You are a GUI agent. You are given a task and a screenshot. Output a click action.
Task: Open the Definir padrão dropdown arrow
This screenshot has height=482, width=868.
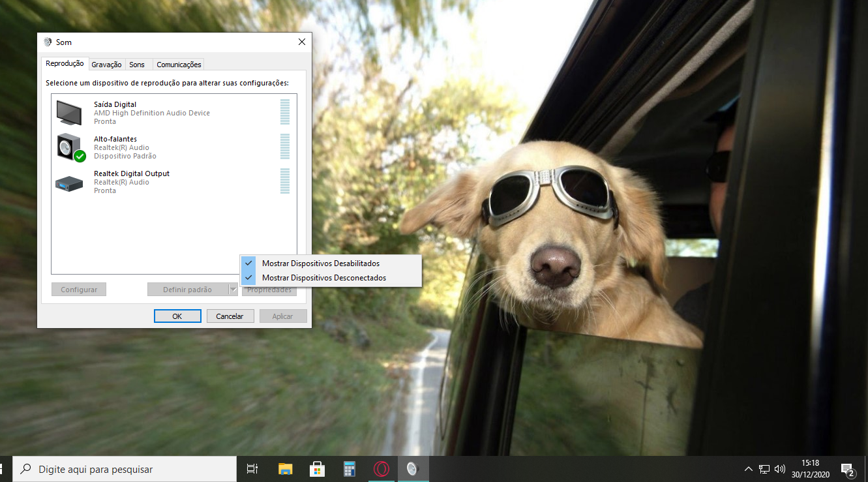coord(233,290)
